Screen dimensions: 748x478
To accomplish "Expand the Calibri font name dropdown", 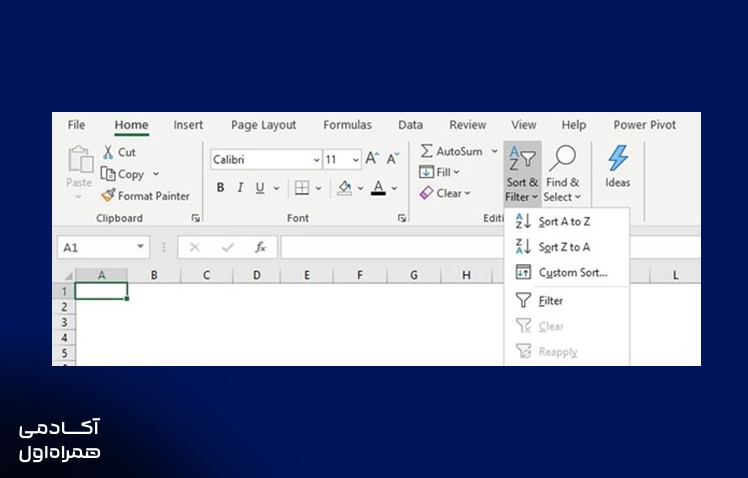I will coord(316,160).
